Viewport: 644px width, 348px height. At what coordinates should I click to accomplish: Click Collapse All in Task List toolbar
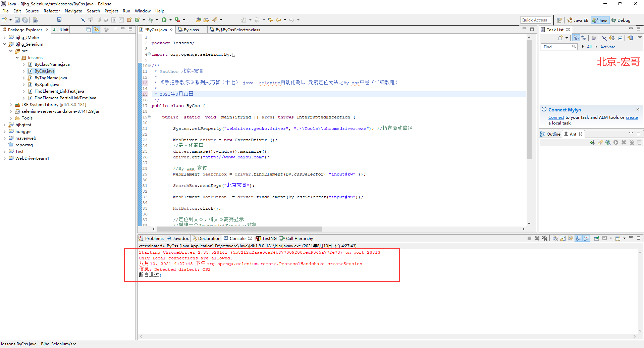[x=620, y=38]
